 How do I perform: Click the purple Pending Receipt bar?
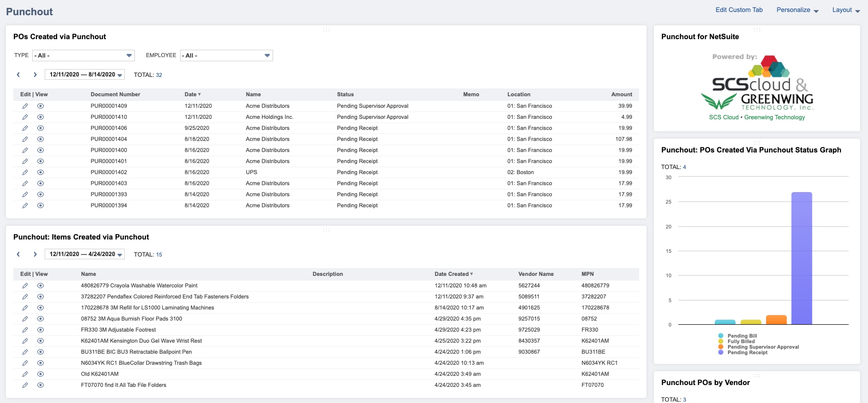tap(801, 258)
